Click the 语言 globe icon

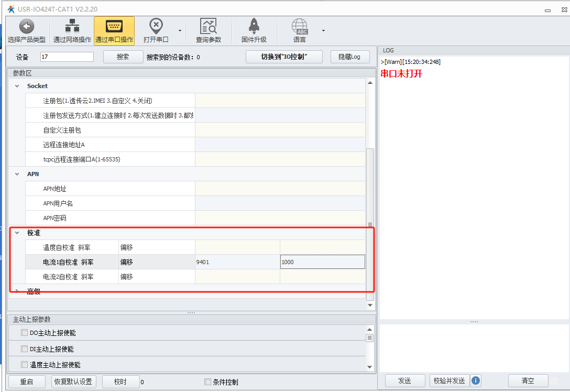coord(300,27)
